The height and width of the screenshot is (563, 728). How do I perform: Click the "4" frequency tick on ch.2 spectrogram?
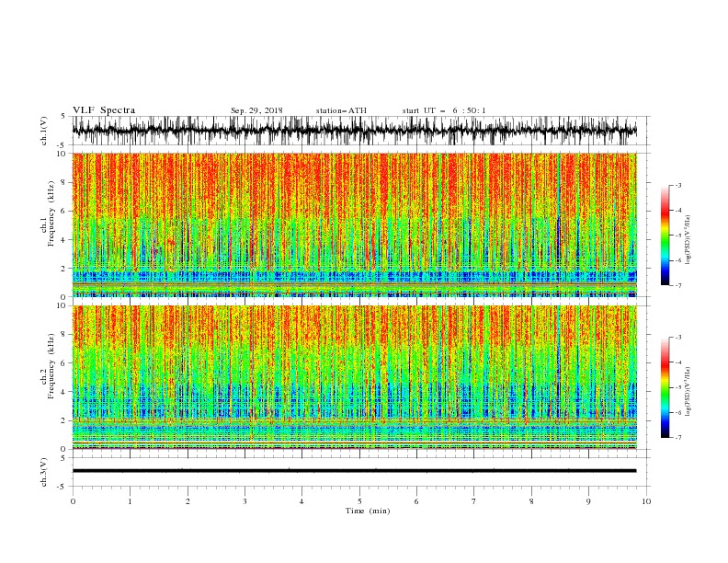pos(64,392)
